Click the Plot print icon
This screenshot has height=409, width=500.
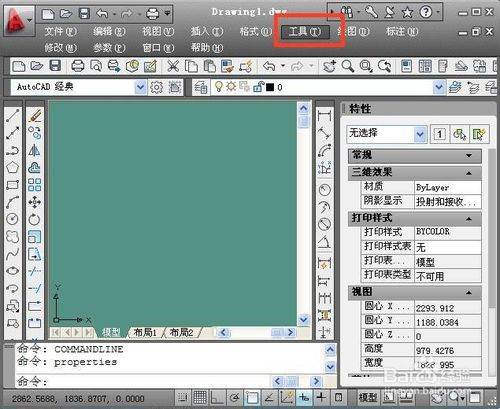pyautogui.click(x=78, y=66)
